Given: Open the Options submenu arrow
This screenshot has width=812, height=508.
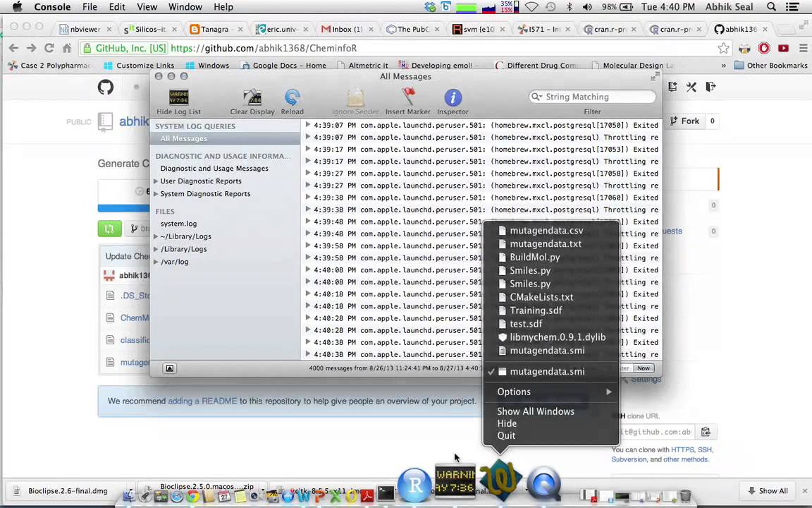Looking at the screenshot, I should (609, 392).
